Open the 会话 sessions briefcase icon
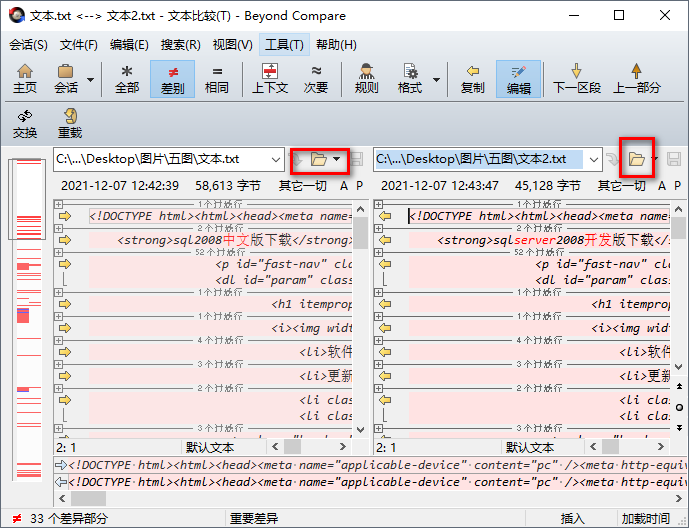The width and height of the screenshot is (689, 528). [65, 72]
